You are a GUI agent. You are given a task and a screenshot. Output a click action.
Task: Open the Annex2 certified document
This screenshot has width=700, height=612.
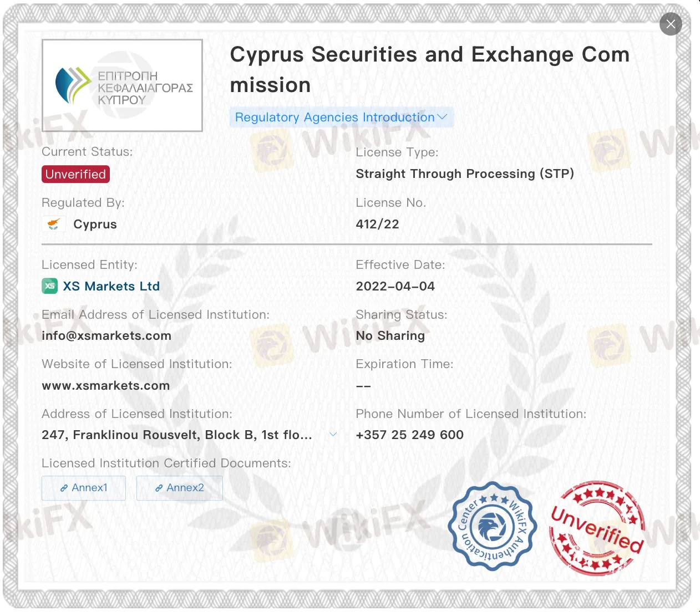click(180, 488)
